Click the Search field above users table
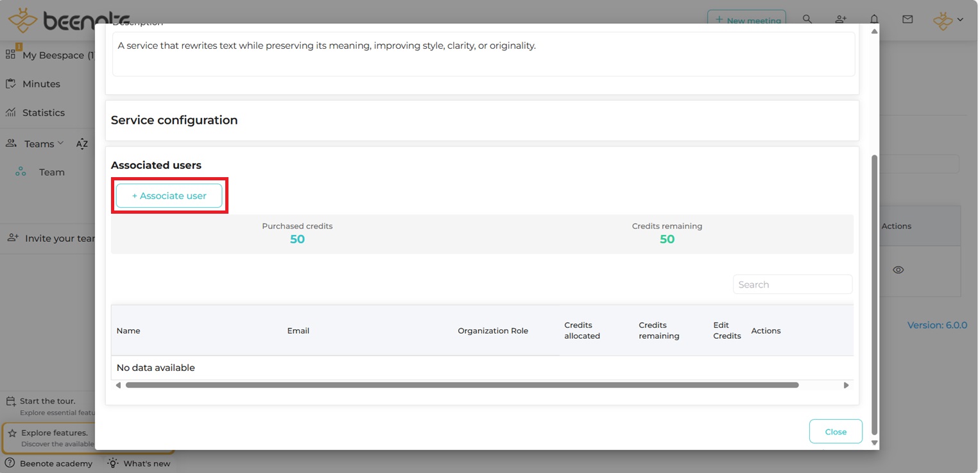The height and width of the screenshot is (473, 980). coord(792,284)
